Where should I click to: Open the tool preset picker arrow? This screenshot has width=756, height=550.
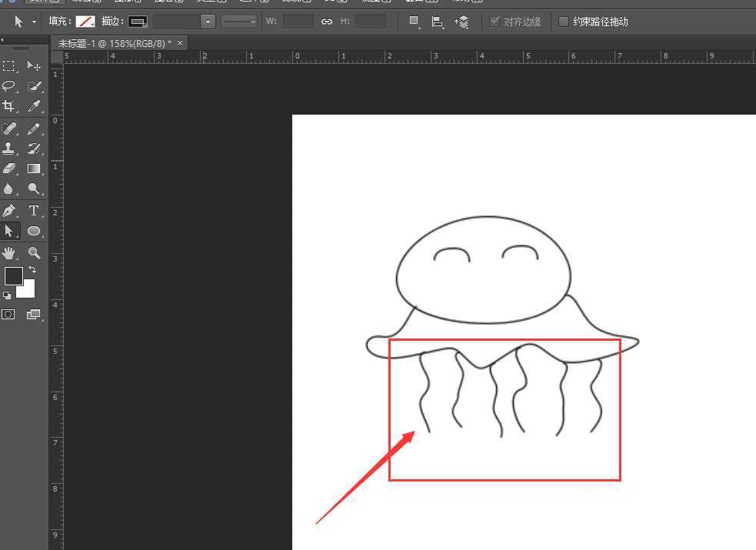coord(34,22)
